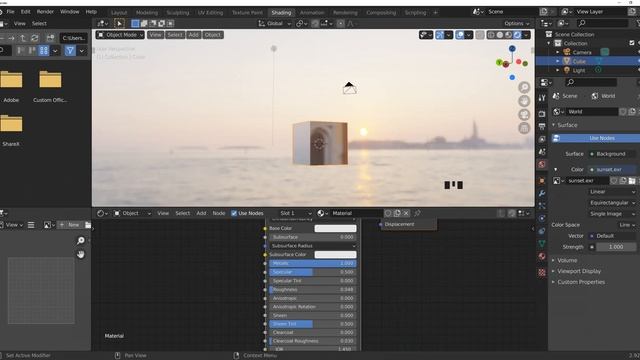This screenshot has width=640, height=360.
Task: Open the Physics properties tab
Action: click(542, 218)
